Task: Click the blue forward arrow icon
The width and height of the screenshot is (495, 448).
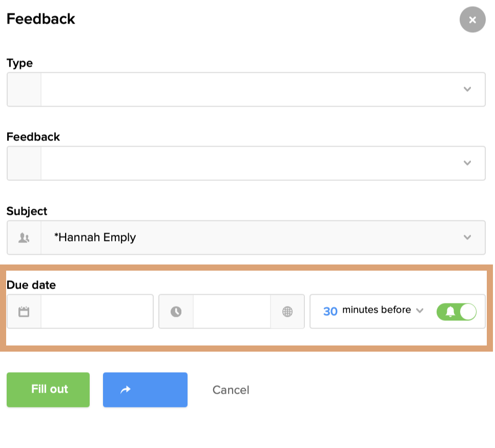Action: point(145,390)
